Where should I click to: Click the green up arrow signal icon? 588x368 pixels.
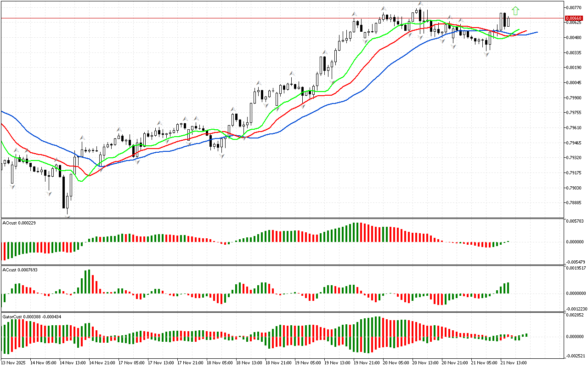pos(516,11)
